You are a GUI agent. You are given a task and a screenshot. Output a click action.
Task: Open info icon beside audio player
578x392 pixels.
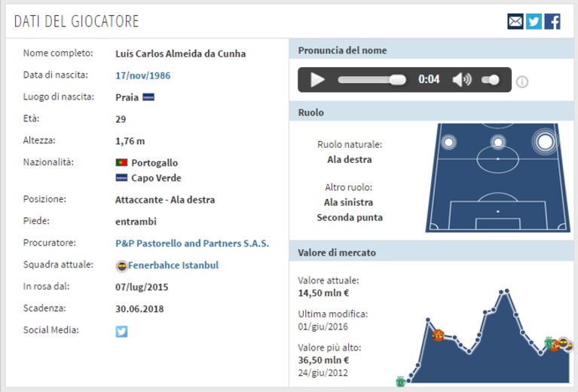(522, 81)
